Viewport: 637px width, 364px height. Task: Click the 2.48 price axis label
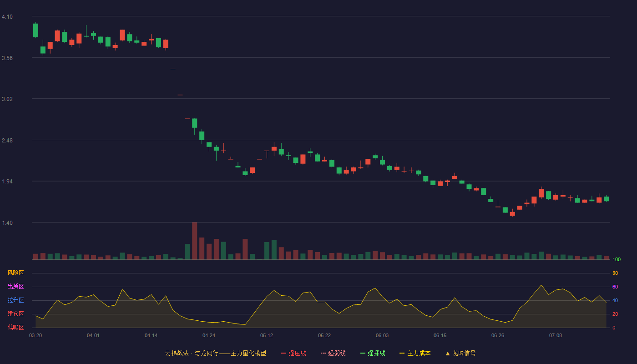(x=7, y=140)
